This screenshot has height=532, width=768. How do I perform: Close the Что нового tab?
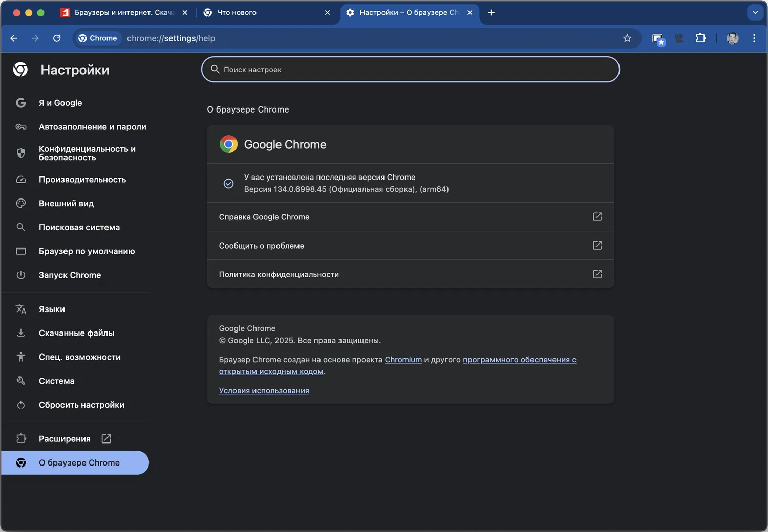coord(328,13)
